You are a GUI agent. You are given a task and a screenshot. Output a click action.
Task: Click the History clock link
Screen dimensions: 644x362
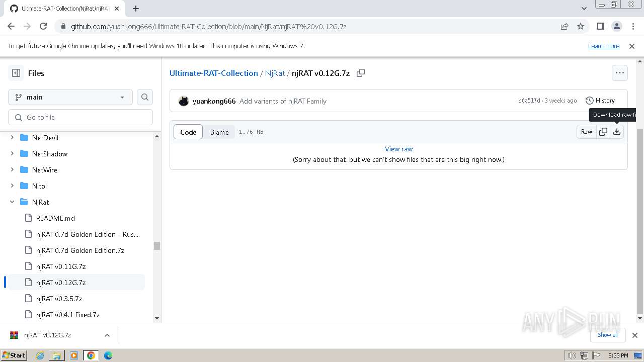600,101
